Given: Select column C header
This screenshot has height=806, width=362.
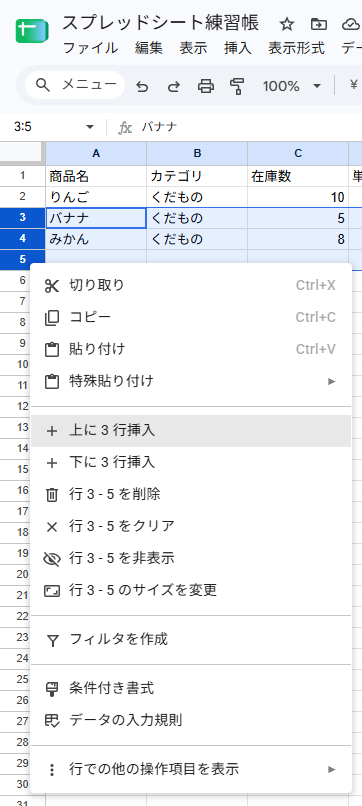Looking at the screenshot, I should pyautogui.click(x=298, y=153).
